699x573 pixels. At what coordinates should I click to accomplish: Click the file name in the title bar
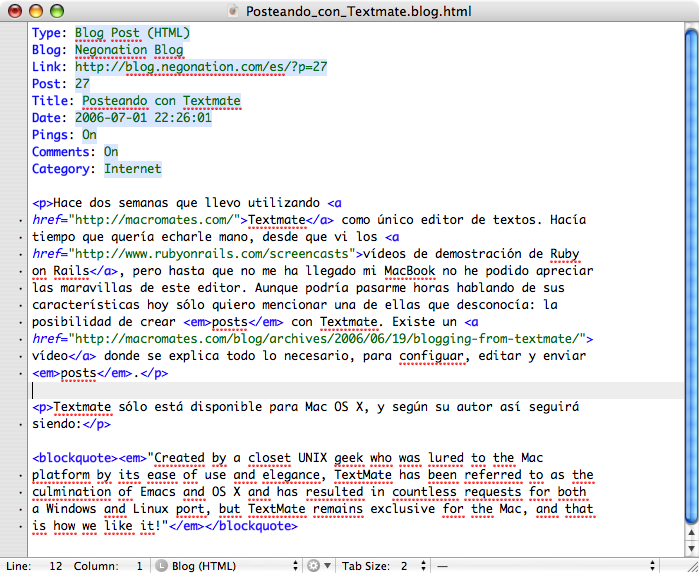click(x=358, y=11)
